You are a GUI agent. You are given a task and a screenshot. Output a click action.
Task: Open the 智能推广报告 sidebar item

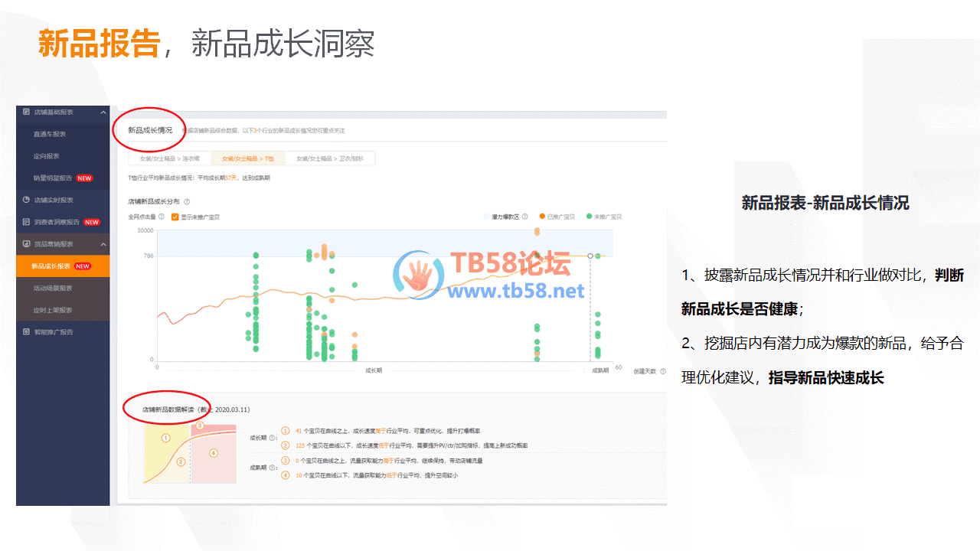tap(63, 332)
